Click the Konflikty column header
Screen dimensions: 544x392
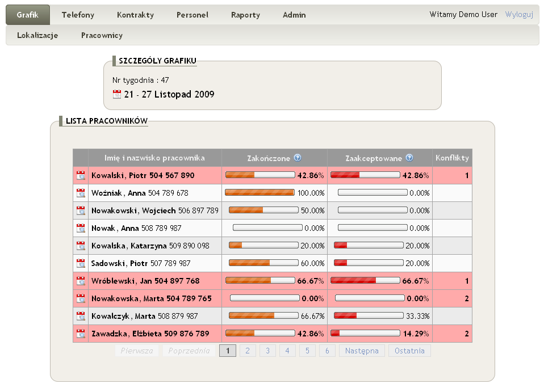coord(452,158)
